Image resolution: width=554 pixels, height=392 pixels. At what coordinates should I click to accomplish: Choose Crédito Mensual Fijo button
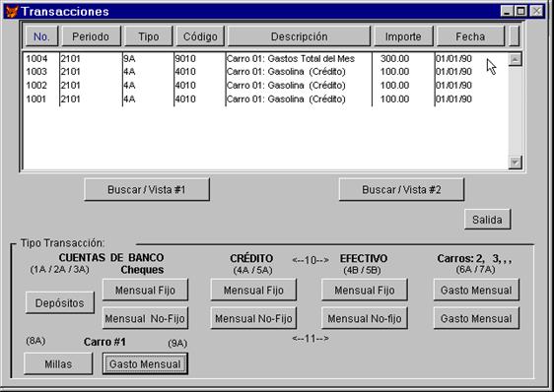pos(253,290)
